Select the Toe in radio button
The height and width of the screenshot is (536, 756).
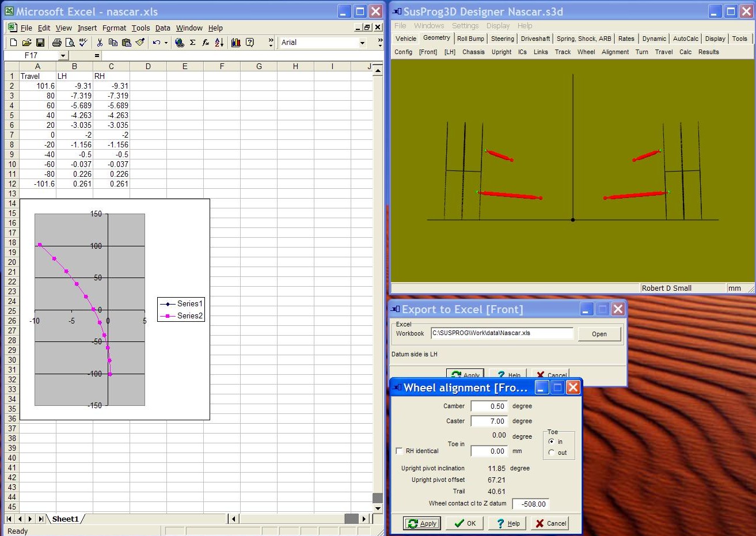point(552,442)
